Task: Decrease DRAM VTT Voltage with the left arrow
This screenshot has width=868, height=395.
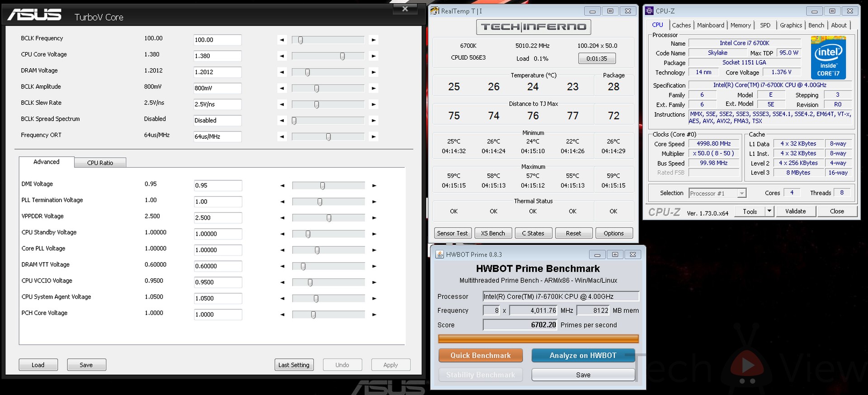Action: 283,266
